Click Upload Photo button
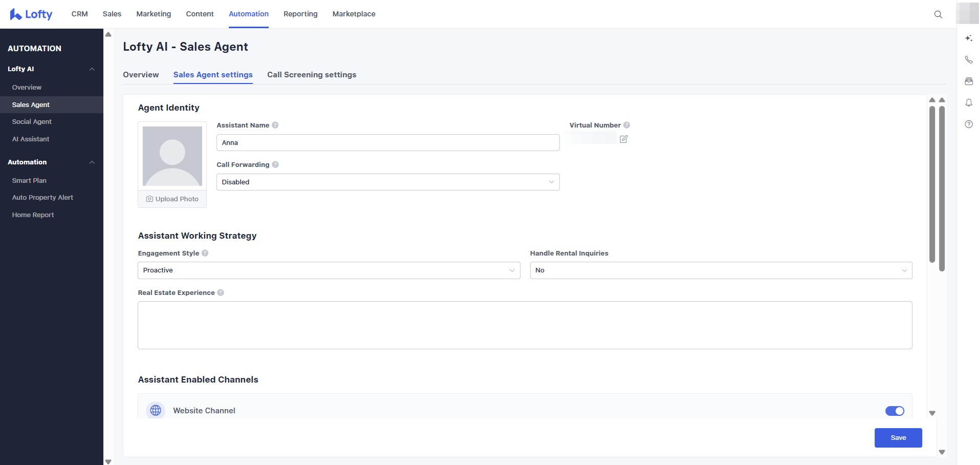The image size is (980, 465). 172,199
